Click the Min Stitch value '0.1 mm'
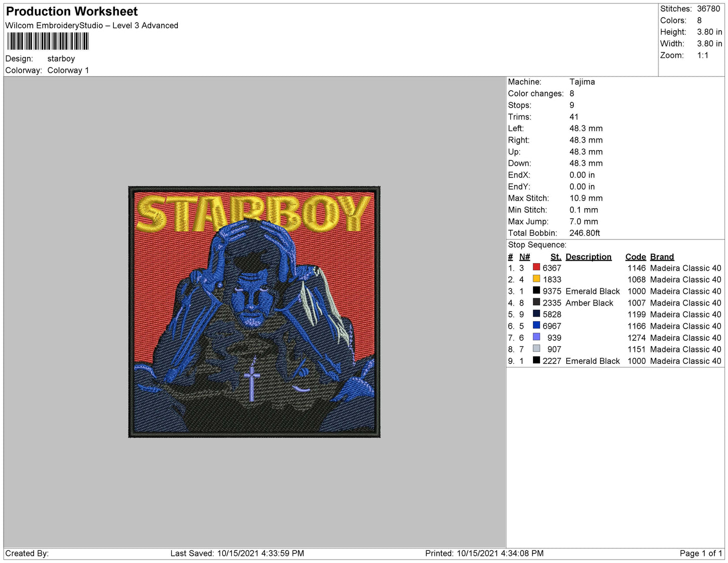 point(583,210)
